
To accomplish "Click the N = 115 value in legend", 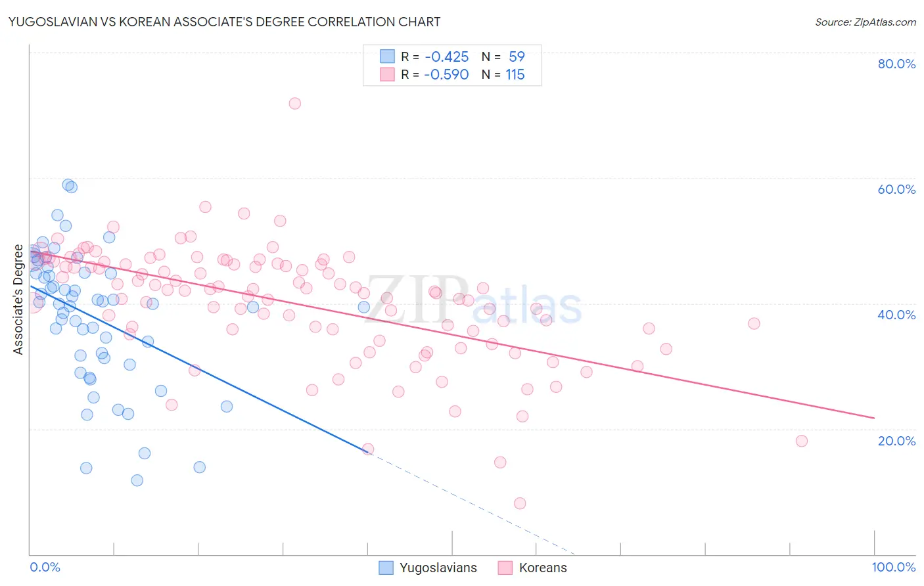I will click(503, 75).
